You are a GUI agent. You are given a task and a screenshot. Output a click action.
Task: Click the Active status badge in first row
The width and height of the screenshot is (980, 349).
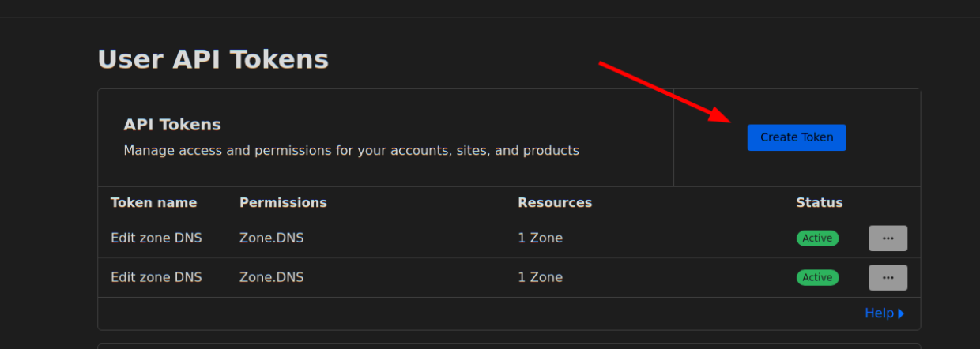click(817, 238)
